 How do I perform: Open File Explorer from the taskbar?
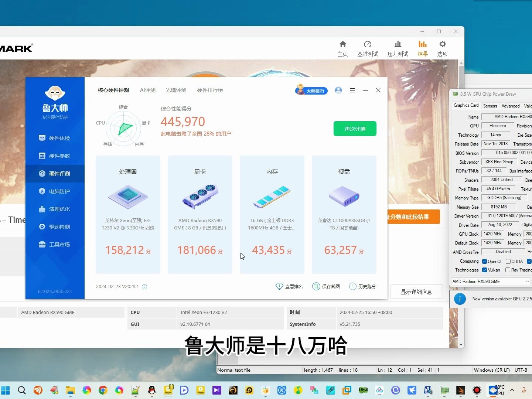(x=71, y=390)
